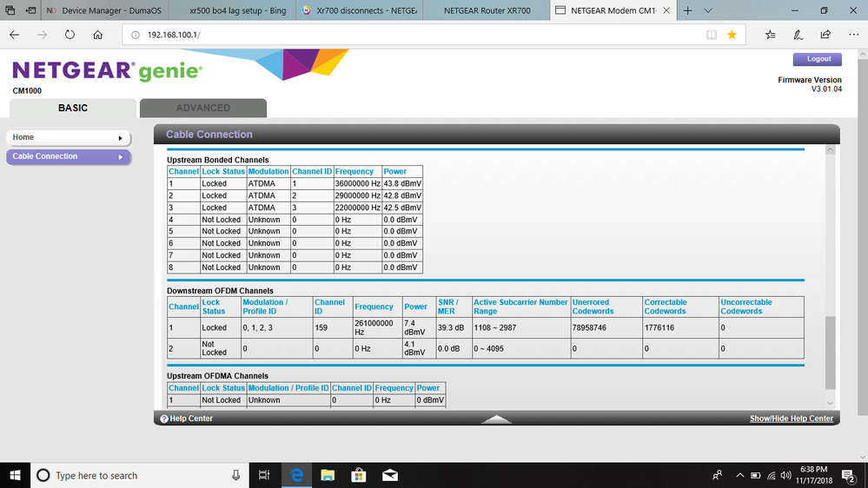Click the Task View taskbar icon

[265, 475]
